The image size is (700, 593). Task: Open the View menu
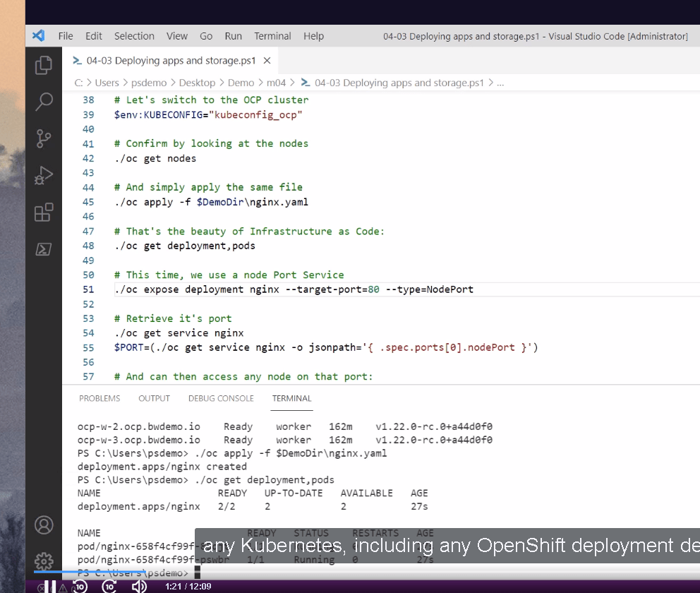click(x=177, y=36)
